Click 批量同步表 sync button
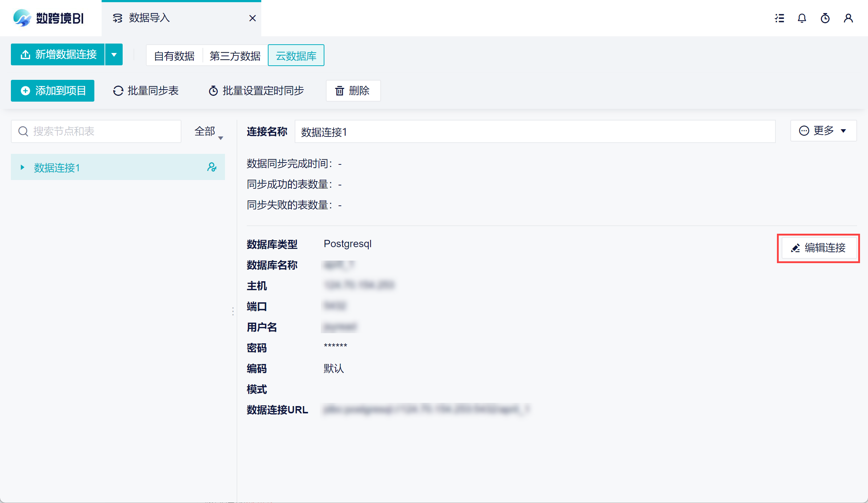Viewport: 868px width, 503px height. pos(146,91)
